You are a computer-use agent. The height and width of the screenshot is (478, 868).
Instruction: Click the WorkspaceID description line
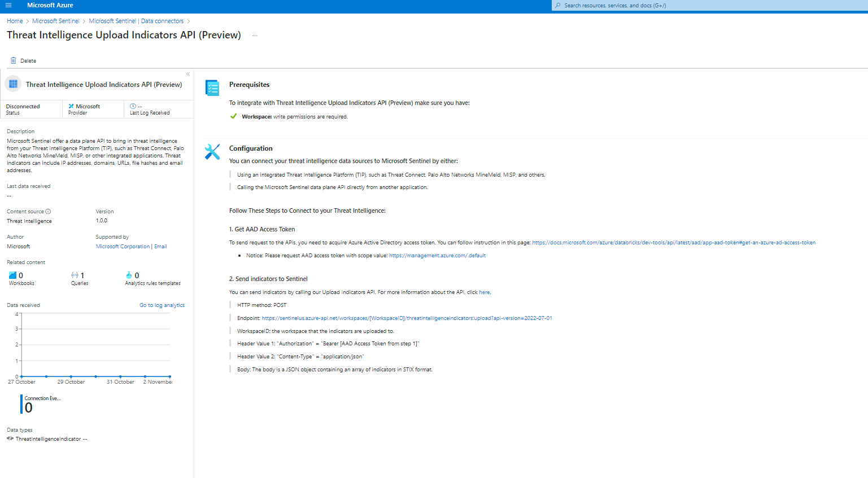click(x=316, y=331)
